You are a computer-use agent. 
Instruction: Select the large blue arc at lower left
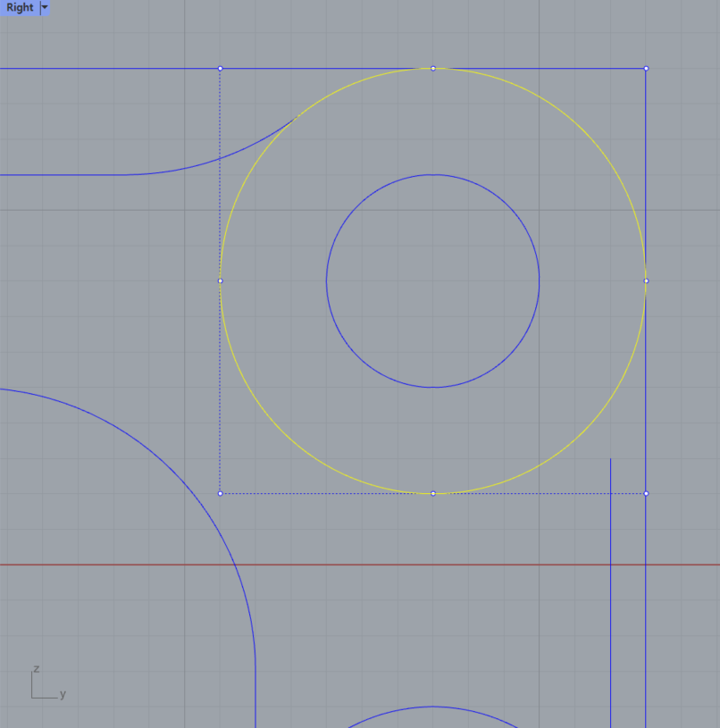(x=186, y=483)
